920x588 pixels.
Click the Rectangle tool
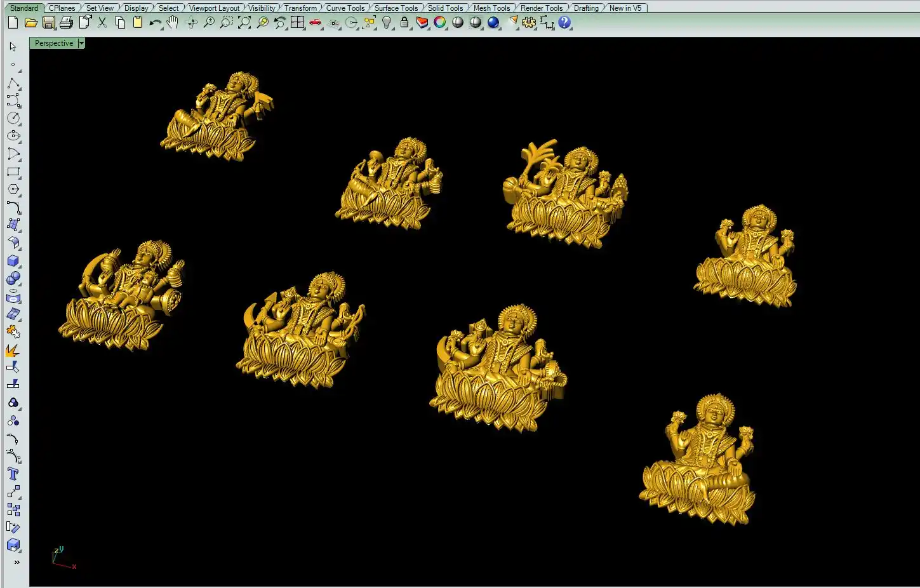13,172
